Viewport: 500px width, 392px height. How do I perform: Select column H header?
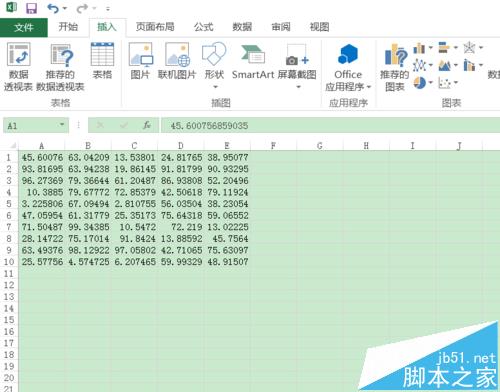coord(366,146)
